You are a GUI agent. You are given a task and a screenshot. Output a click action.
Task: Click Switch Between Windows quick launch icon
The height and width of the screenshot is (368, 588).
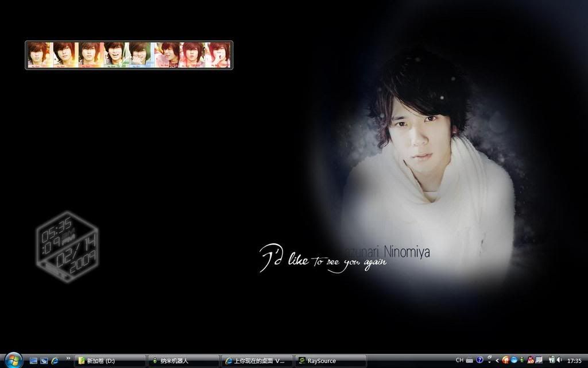click(44, 361)
